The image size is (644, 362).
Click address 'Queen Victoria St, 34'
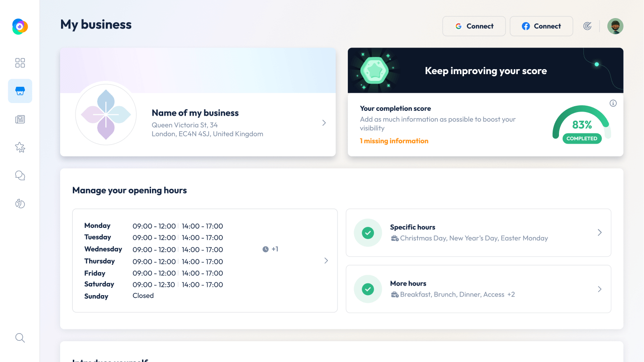[x=185, y=125]
